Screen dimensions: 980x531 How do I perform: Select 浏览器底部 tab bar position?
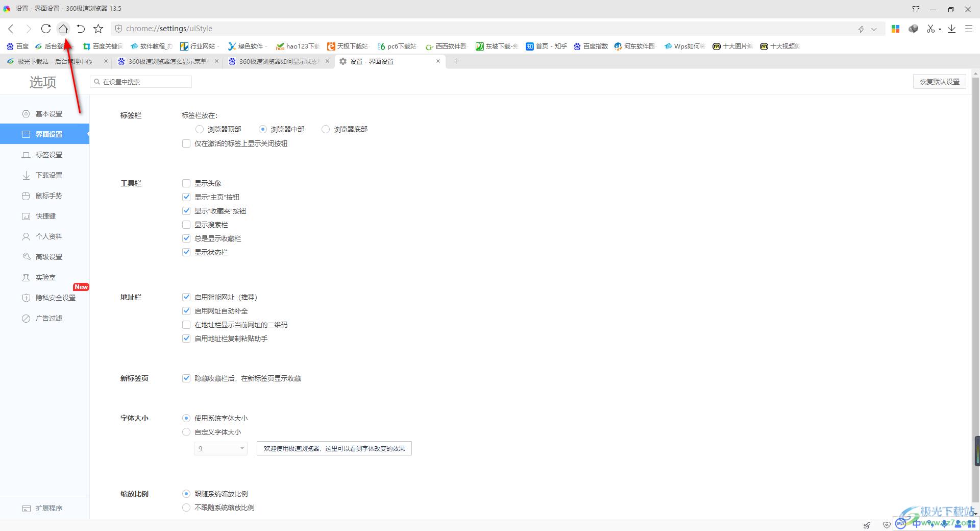pyautogui.click(x=326, y=129)
